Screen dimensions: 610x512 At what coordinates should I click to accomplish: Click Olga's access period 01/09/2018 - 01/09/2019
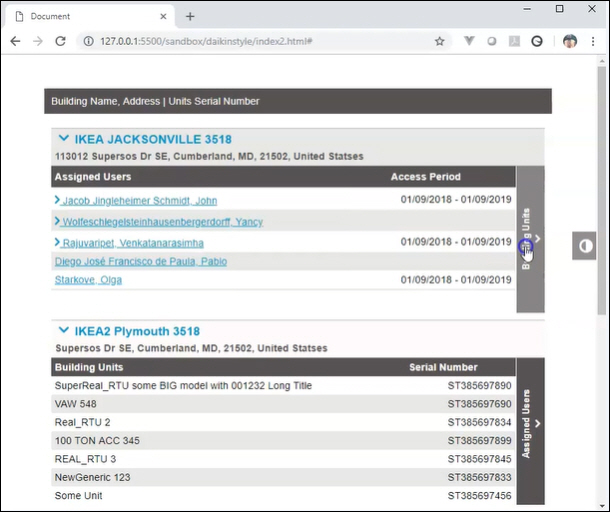coord(456,280)
